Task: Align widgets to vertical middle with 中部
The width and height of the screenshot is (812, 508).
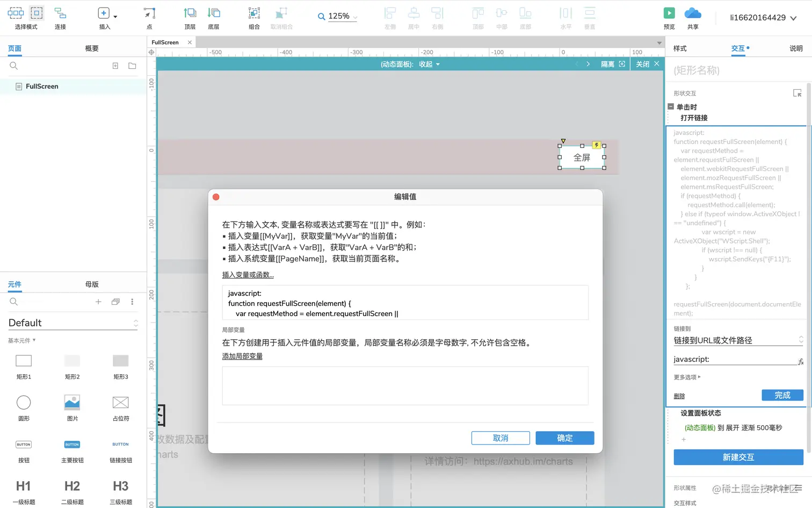Action: pos(502,18)
